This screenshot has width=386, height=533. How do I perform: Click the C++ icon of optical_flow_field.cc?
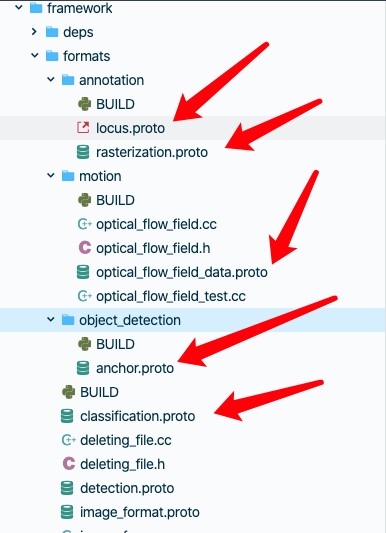click(x=85, y=224)
